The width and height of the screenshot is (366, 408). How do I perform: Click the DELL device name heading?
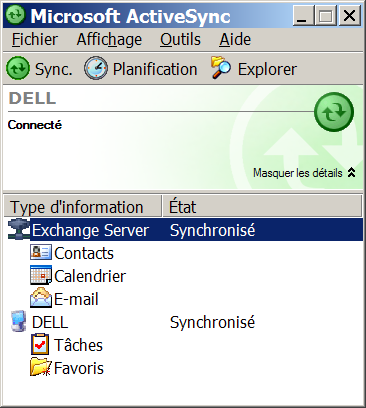32,98
